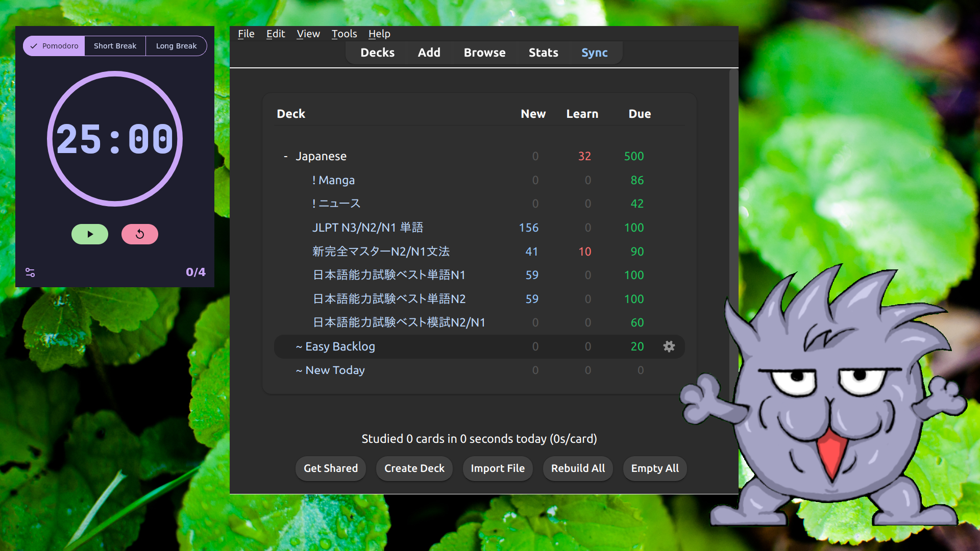Open the Browse tab

(x=485, y=53)
